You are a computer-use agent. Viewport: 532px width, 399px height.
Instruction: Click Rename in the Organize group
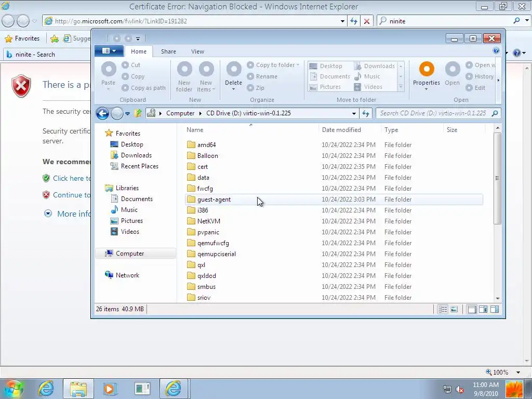pyautogui.click(x=262, y=76)
